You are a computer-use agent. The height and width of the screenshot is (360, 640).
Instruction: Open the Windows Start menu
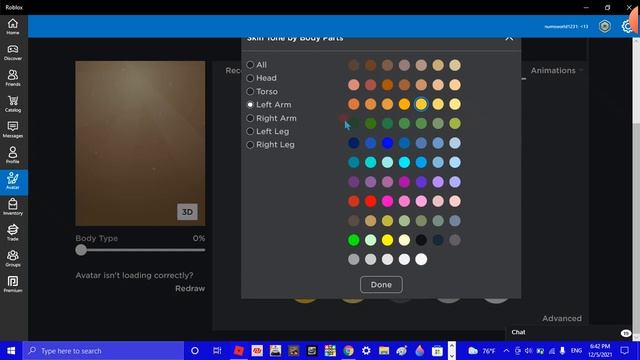point(11,351)
